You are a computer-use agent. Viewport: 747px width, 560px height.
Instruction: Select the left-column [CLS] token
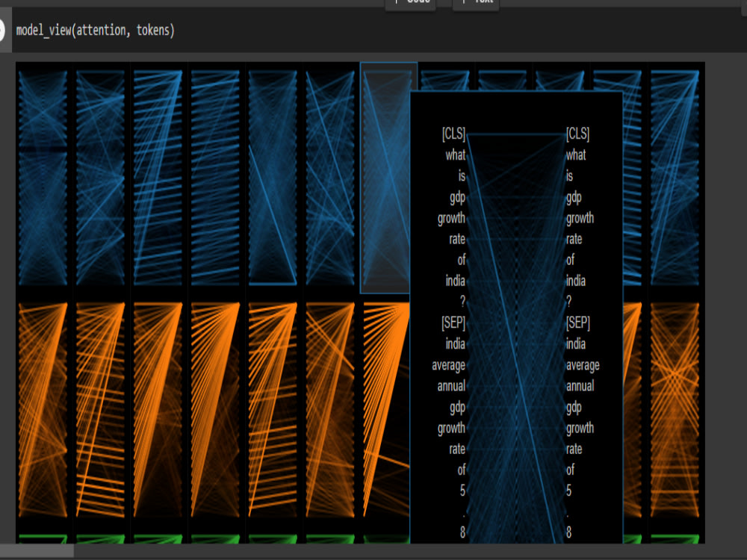point(453,134)
